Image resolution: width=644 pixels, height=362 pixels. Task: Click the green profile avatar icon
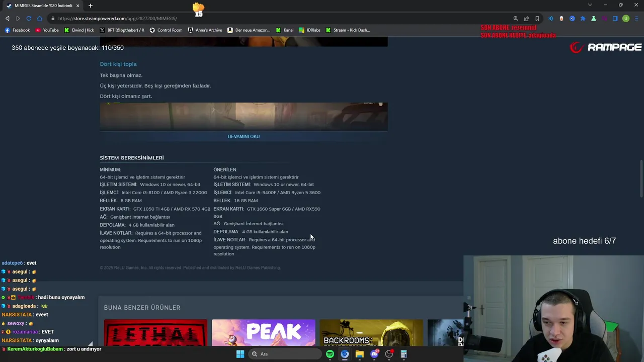point(626,19)
